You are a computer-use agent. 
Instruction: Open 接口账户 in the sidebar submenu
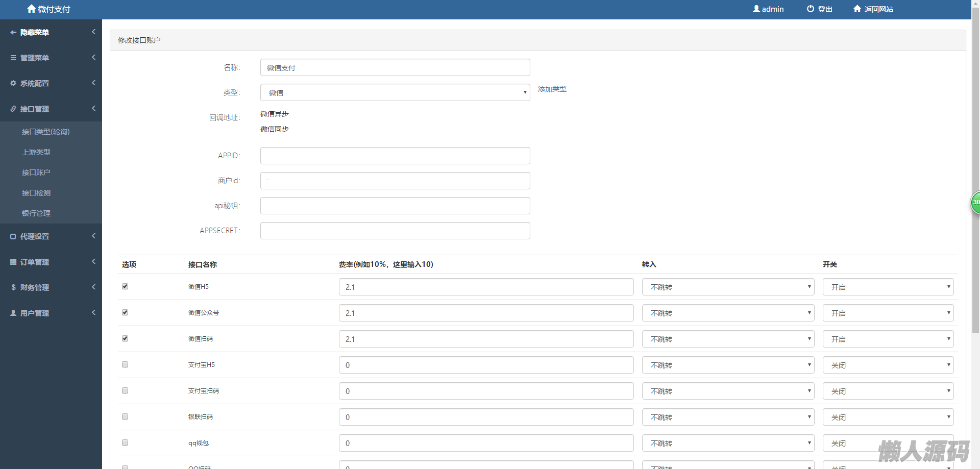[36, 172]
